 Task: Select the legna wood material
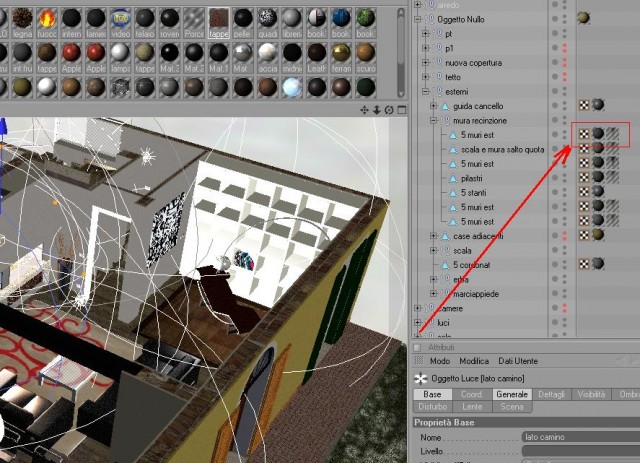[x=22, y=19]
